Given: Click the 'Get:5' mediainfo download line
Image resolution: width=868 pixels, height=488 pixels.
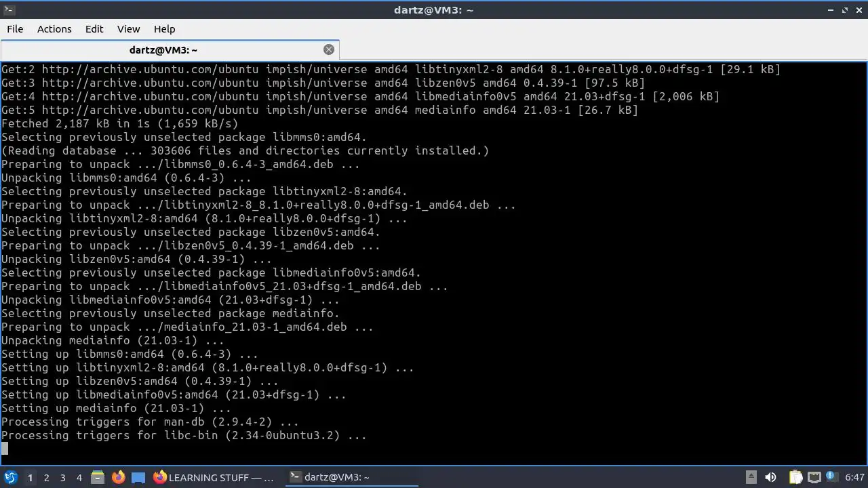Looking at the screenshot, I should (319, 110).
